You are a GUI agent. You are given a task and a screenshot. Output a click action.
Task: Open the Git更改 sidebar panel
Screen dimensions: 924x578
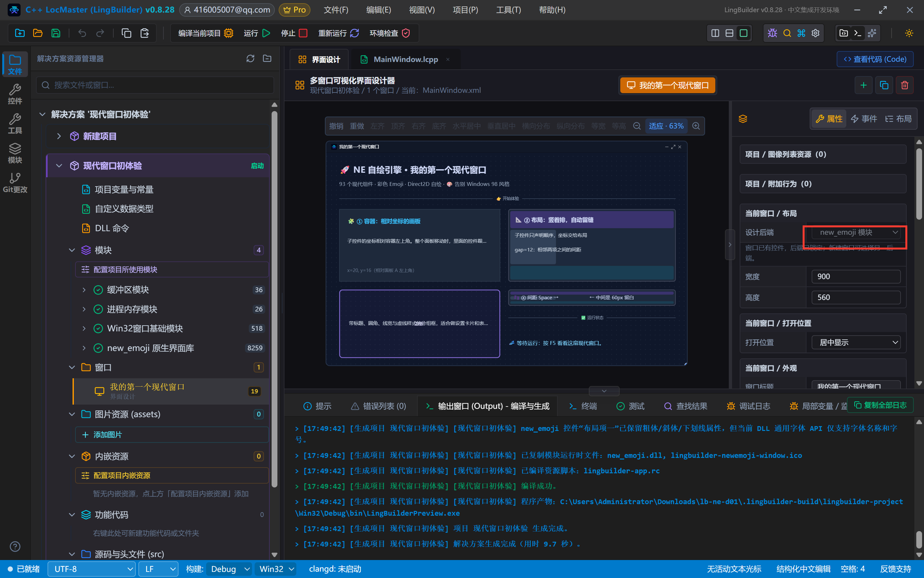coord(15,183)
